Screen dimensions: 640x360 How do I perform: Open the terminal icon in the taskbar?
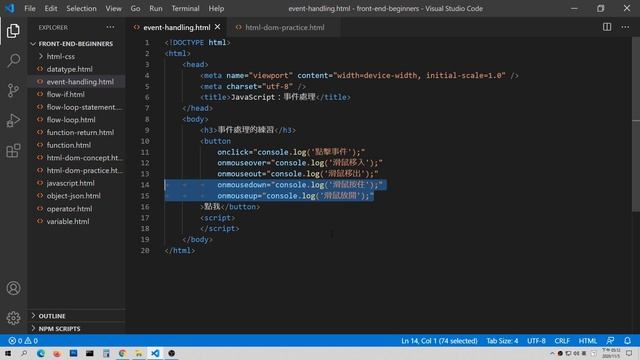pos(89,353)
